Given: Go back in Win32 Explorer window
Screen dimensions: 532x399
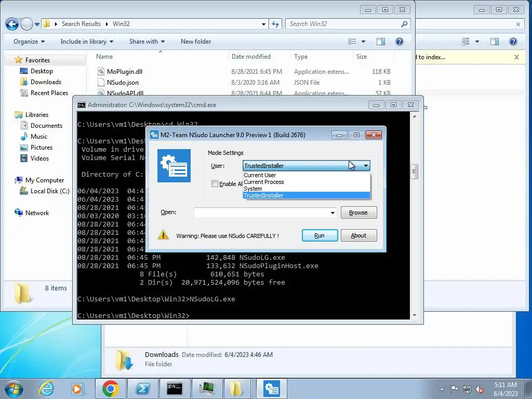Looking at the screenshot, I should (x=12, y=24).
